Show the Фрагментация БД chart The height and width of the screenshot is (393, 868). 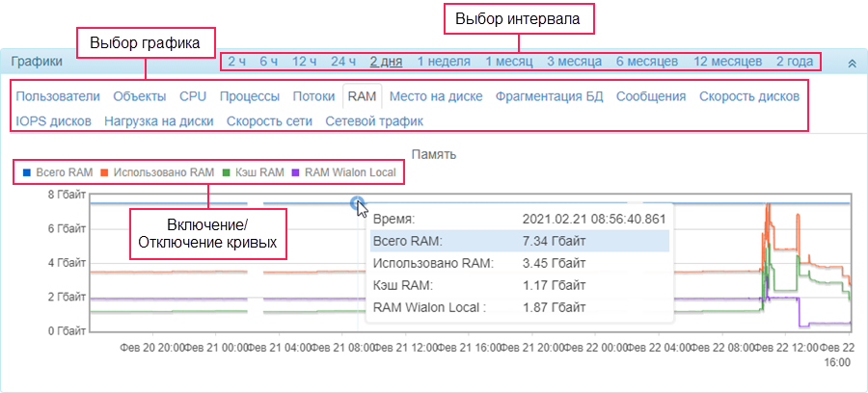549,96
